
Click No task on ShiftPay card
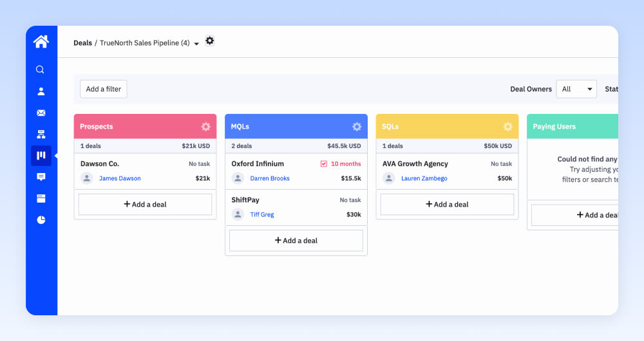click(x=350, y=200)
